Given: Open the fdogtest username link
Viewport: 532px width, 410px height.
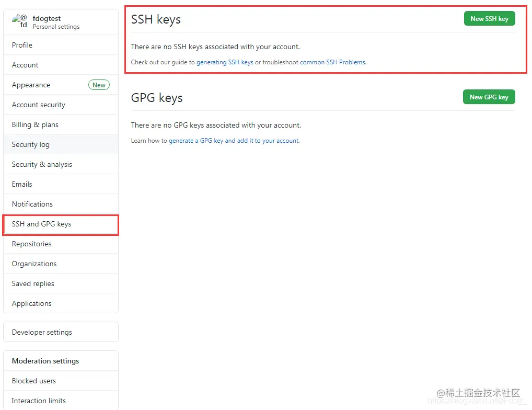Looking at the screenshot, I should [47, 18].
